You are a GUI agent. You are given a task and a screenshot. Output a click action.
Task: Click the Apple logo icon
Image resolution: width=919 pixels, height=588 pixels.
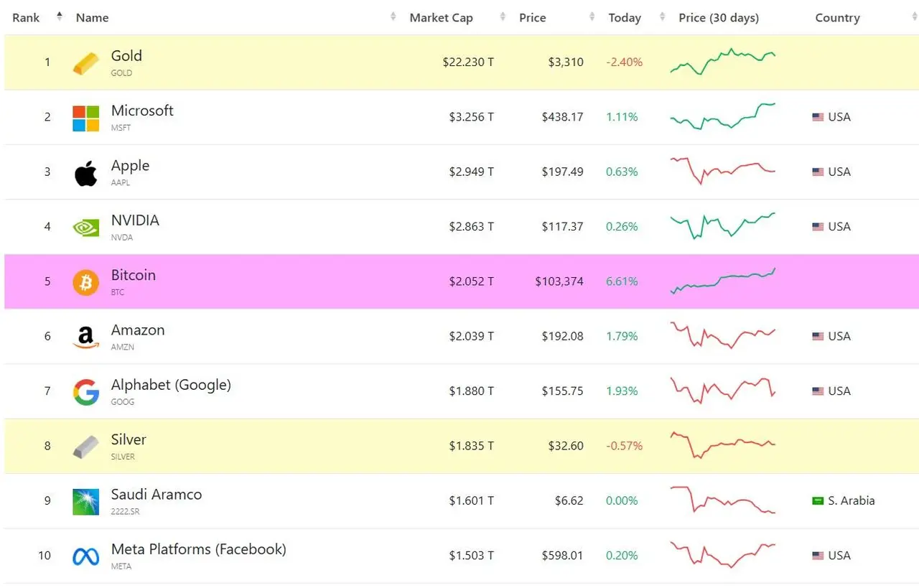point(86,173)
